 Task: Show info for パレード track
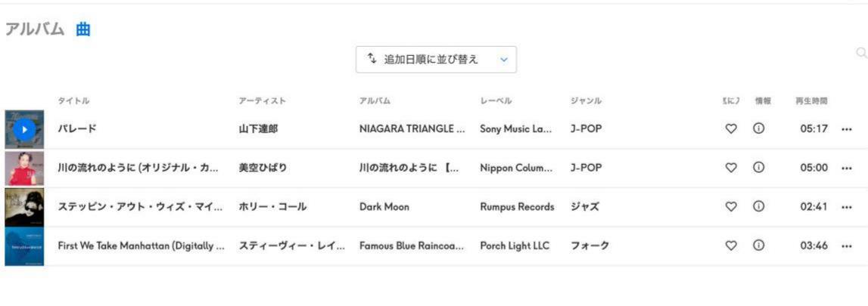pyautogui.click(x=758, y=128)
